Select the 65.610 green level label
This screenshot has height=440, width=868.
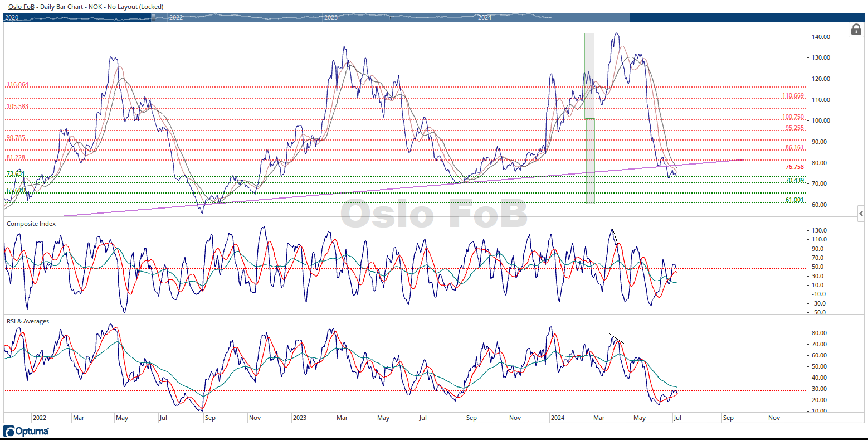(16, 191)
